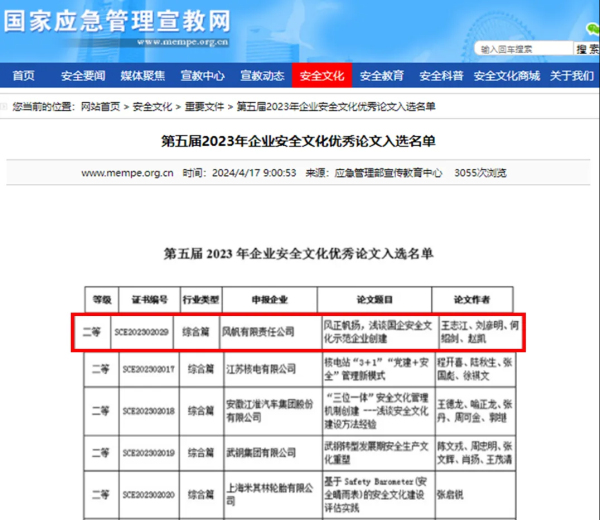Click the 凤帆有限责任公司 table cell
Screen dimensions: 600x520
click(x=258, y=331)
